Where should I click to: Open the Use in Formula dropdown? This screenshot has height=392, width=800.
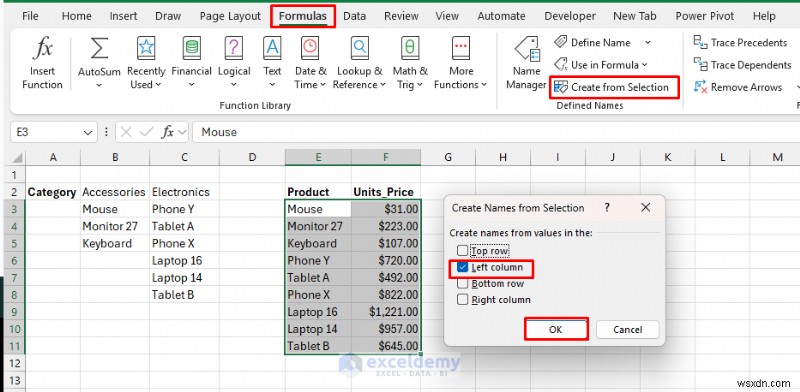coord(601,65)
